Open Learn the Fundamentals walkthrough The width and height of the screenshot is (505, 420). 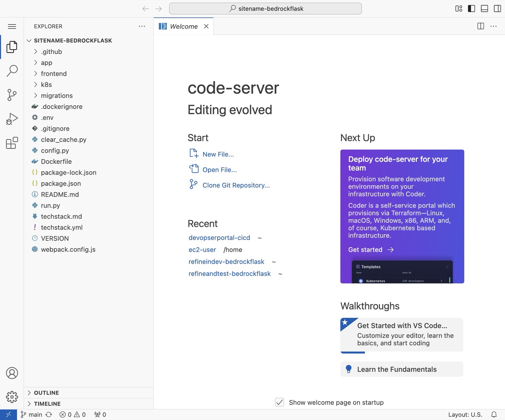(x=401, y=369)
